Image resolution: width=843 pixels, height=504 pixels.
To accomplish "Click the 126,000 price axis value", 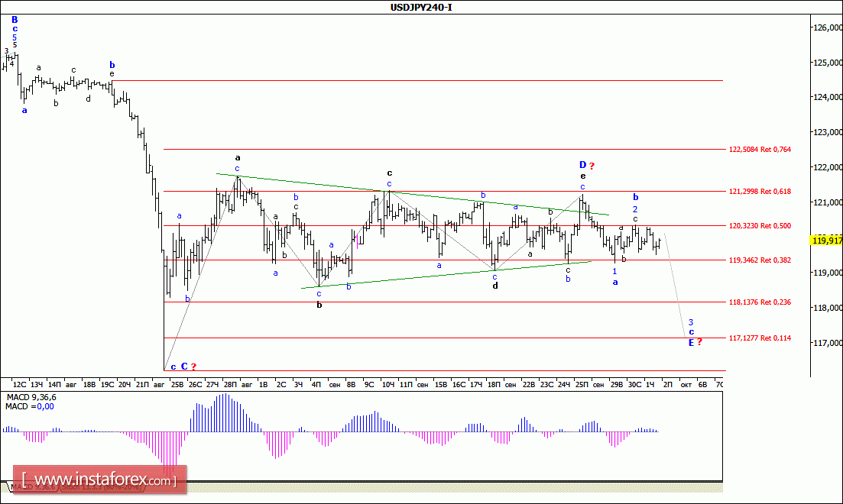I will [828, 27].
